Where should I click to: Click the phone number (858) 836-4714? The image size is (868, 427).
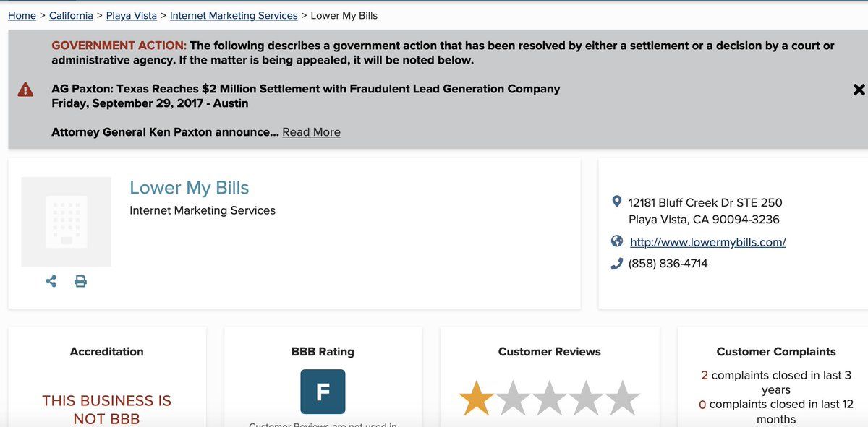click(668, 264)
